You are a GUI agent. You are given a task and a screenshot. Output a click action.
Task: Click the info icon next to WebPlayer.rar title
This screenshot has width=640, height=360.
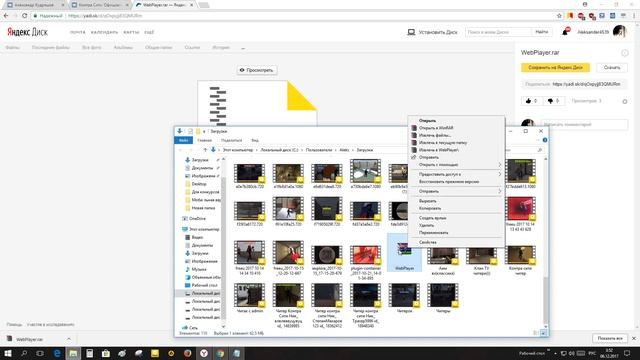[624, 53]
